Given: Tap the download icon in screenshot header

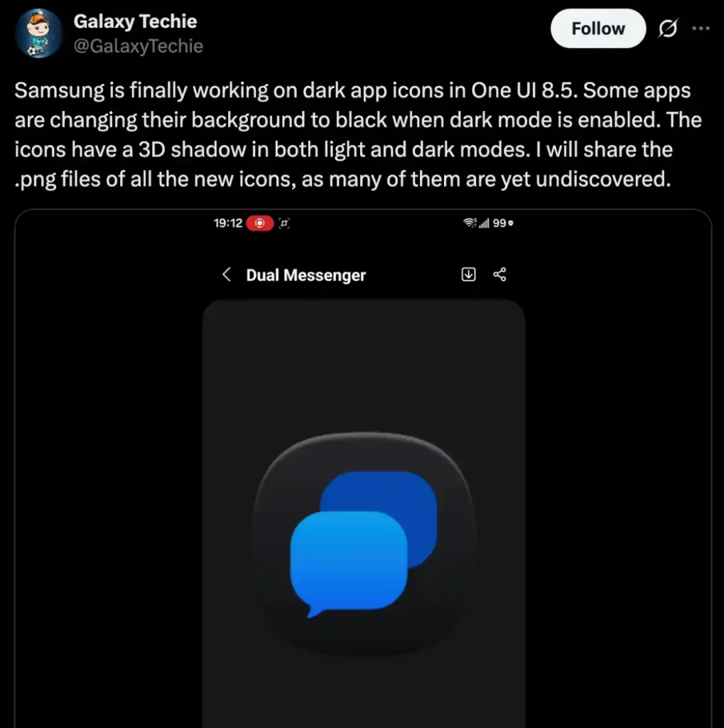Looking at the screenshot, I should pyautogui.click(x=469, y=274).
